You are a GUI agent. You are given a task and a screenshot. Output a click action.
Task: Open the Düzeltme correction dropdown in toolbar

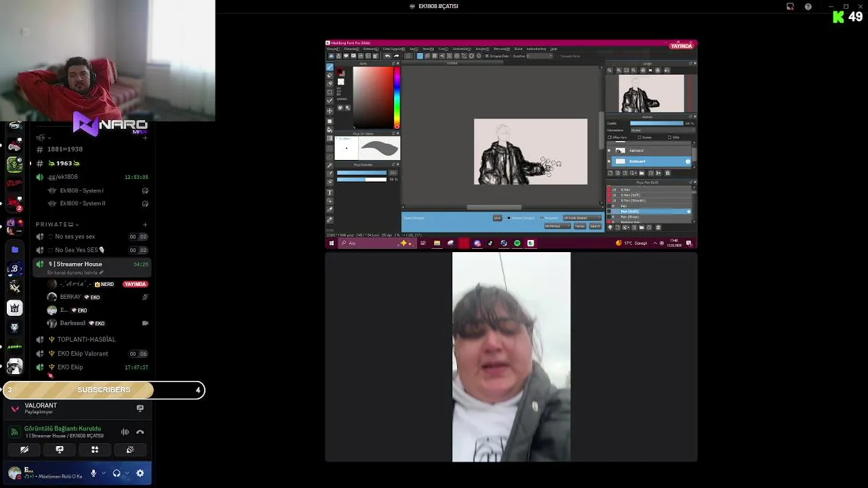click(541, 56)
